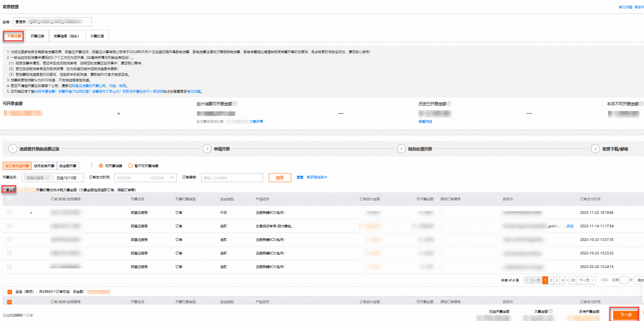This screenshot has width=644, height=321.
Task: Click 实例ID column header
Action: coord(508,199)
